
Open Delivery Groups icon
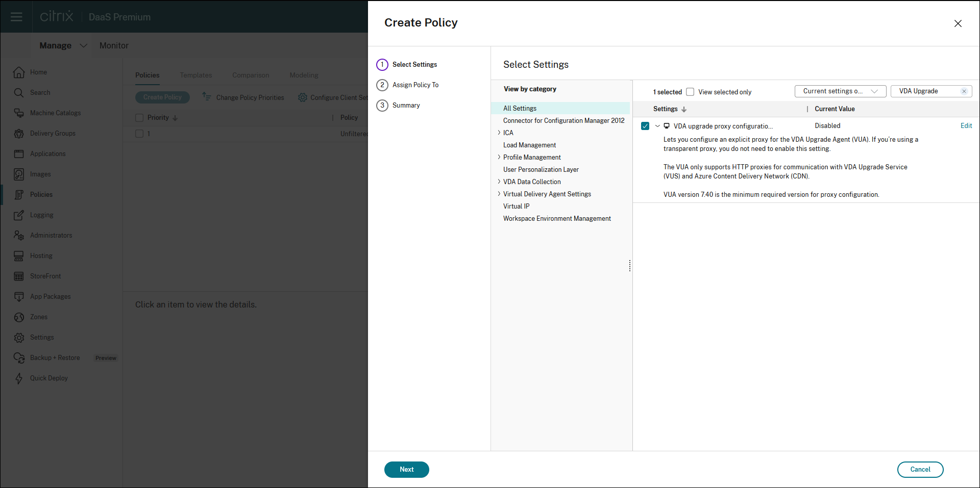(x=19, y=134)
